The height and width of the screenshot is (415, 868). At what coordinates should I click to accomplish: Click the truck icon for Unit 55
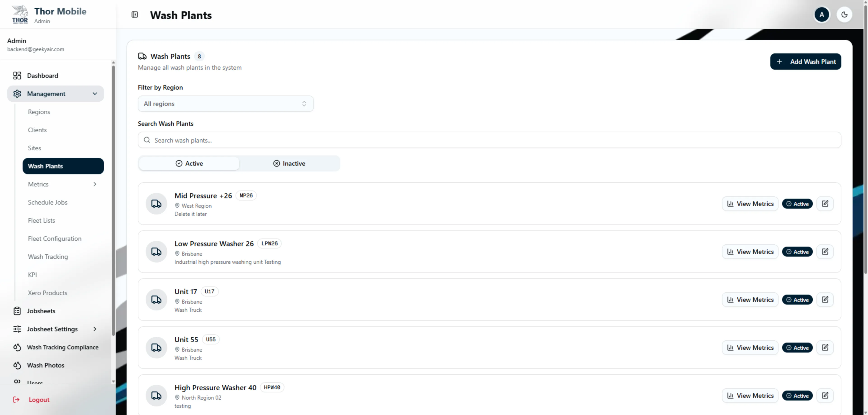point(156,348)
